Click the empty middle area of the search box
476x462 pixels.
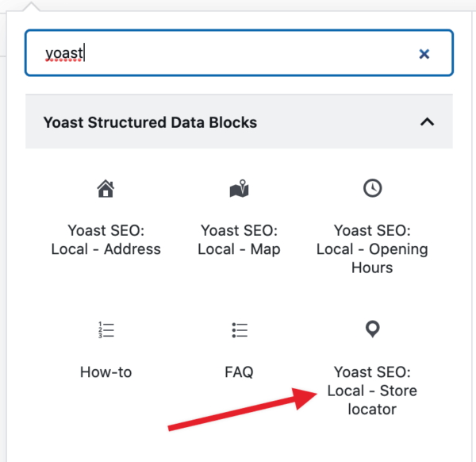coord(254,53)
